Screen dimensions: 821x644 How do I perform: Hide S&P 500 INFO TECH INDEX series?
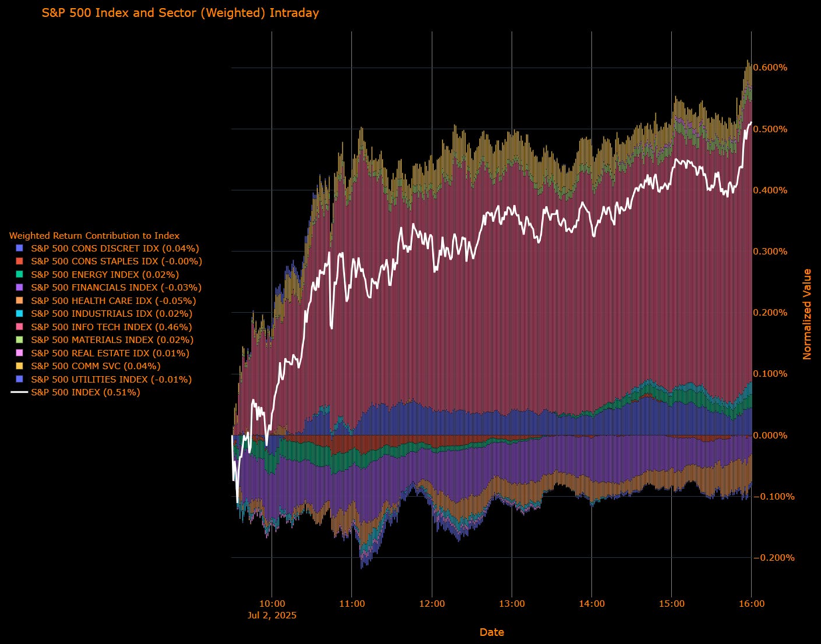coord(111,327)
